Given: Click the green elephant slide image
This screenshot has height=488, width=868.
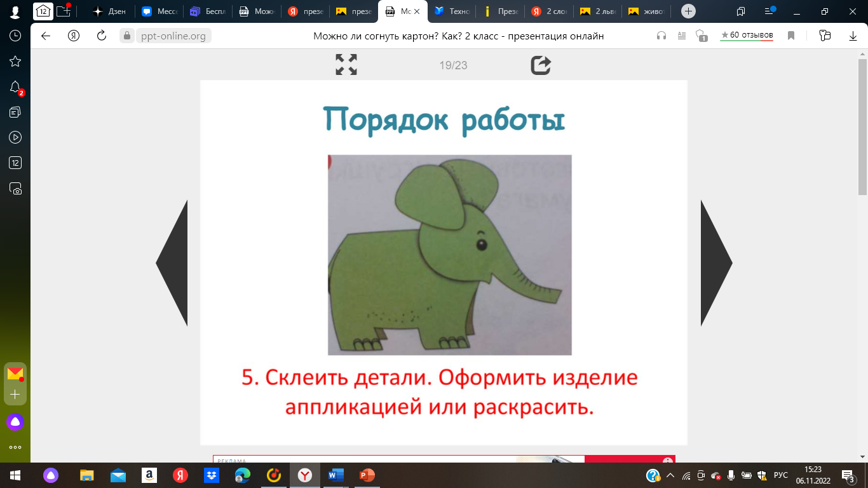Looking at the screenshot, I should point(450,255).
